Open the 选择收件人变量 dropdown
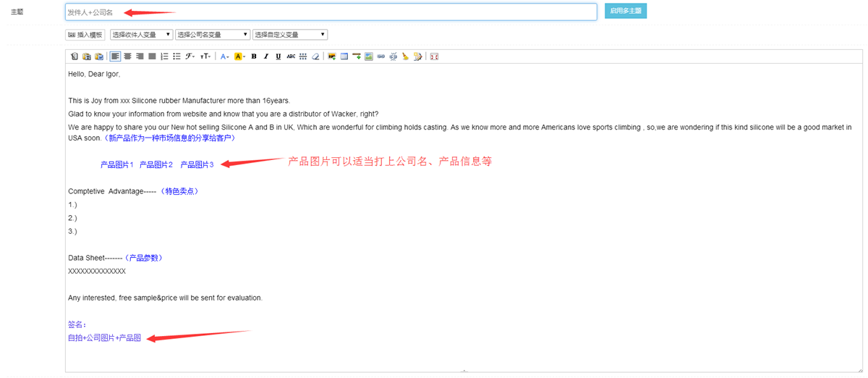868x378 pixels. click(x=141, y=35)
